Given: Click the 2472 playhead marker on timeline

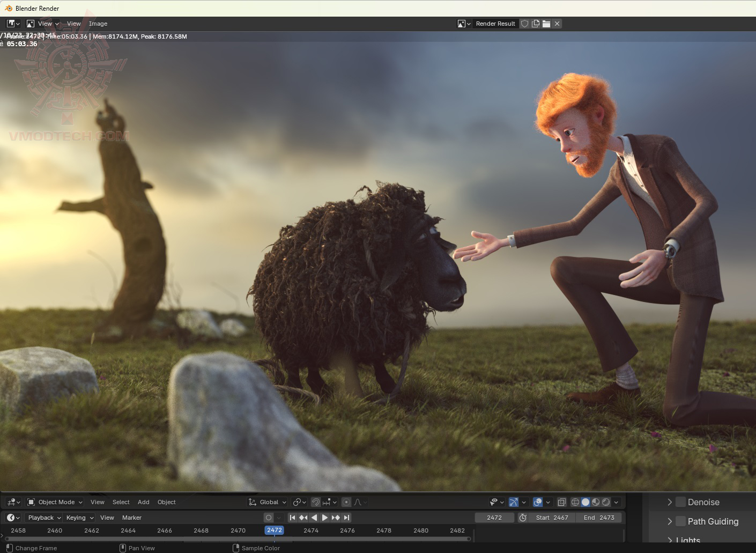Looking at the screenshot, I should (275, 530).
